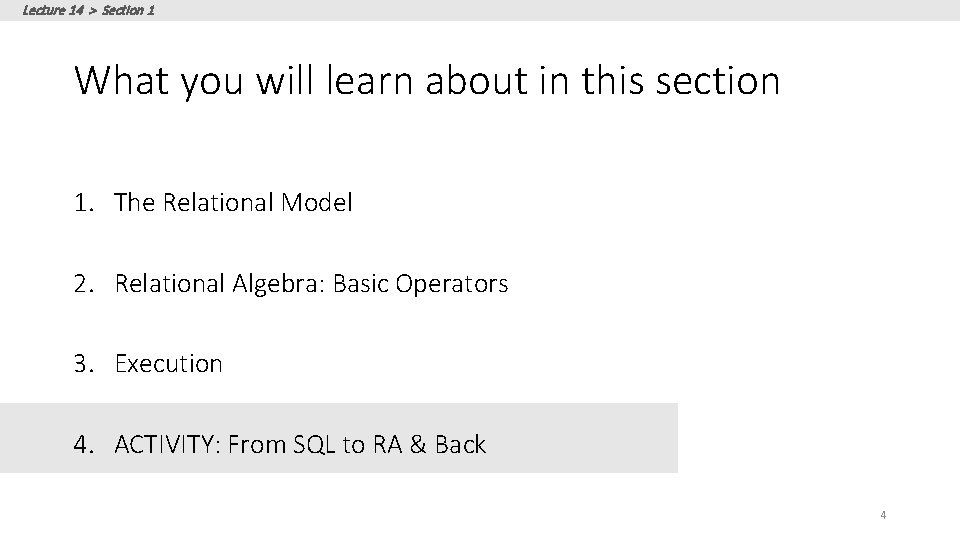Click the list number "4."
Viewport: 960px width, 540px height.
pos(84,445)
